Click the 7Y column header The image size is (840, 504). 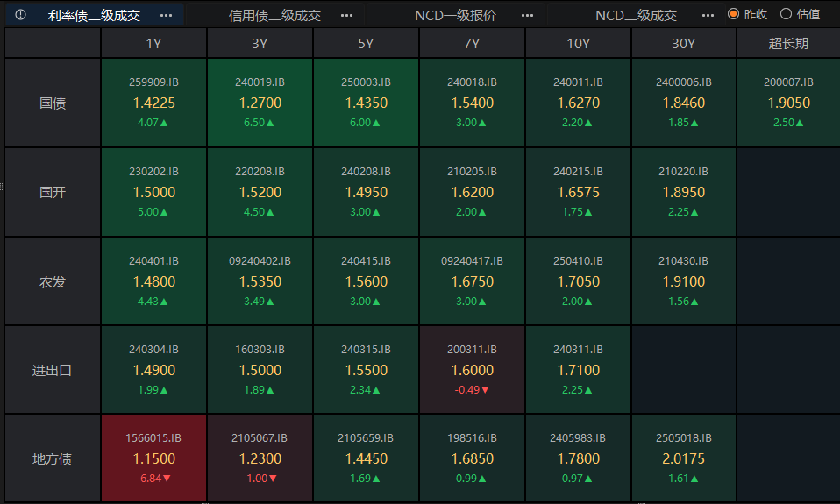pyautogui.click(x=472, y=43)
